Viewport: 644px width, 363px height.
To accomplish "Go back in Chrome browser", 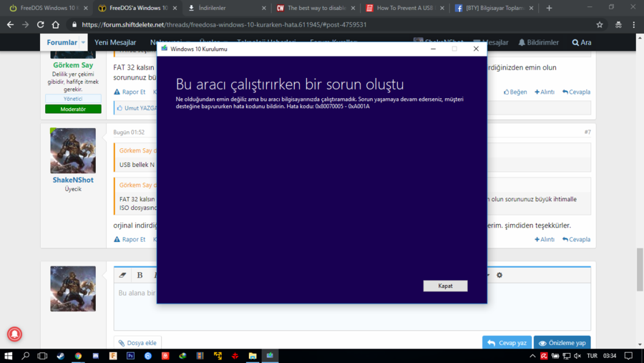I will coord(10,24).
